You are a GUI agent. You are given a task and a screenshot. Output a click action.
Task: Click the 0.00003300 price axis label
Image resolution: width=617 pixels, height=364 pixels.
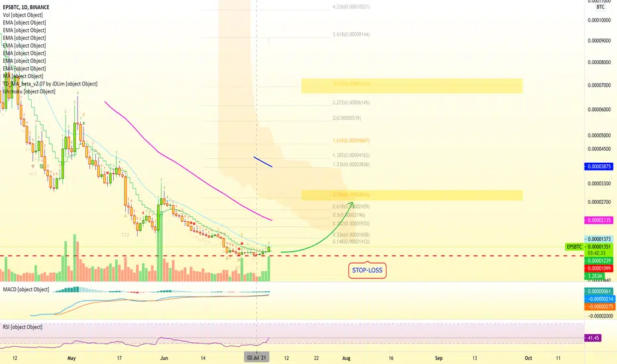pyautogui.click(x=599, y=183)
